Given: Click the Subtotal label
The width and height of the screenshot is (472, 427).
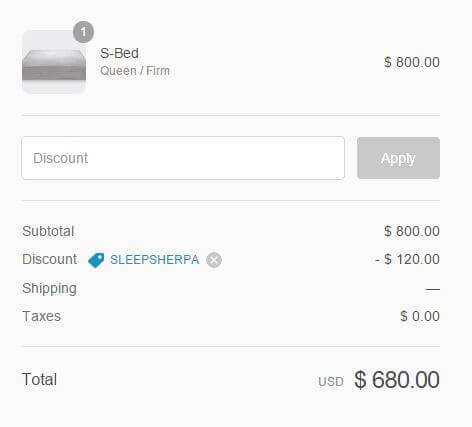Looking at the screenshot, I should coord(48,231).
